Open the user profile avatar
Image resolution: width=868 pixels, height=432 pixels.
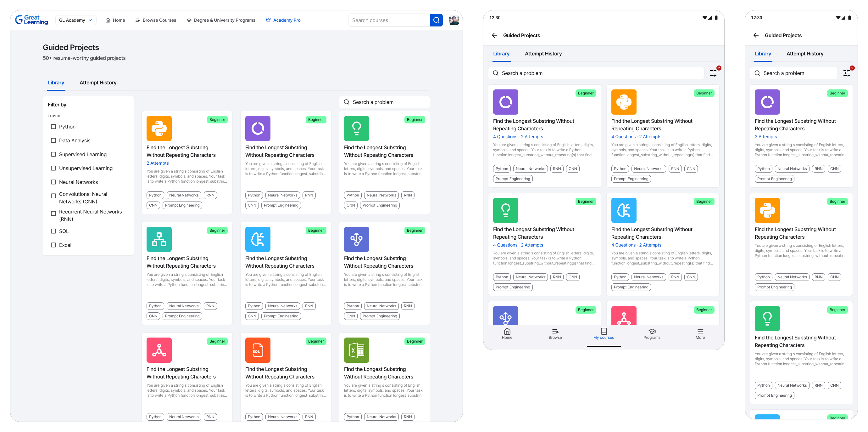point(454,20)
